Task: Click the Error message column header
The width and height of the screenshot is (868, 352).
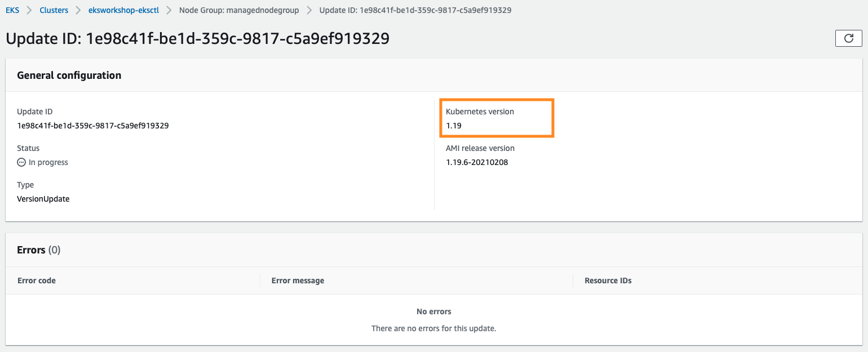Action: tap(298, 280)
